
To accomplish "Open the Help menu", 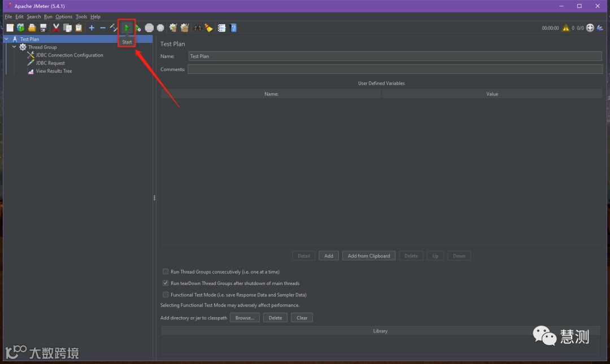I will tap(95, 17).
